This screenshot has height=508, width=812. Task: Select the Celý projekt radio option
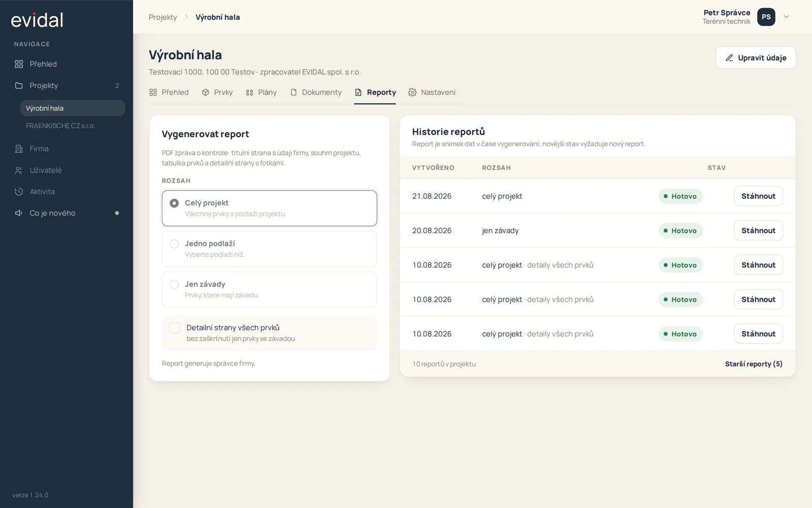tap(269, 208)
